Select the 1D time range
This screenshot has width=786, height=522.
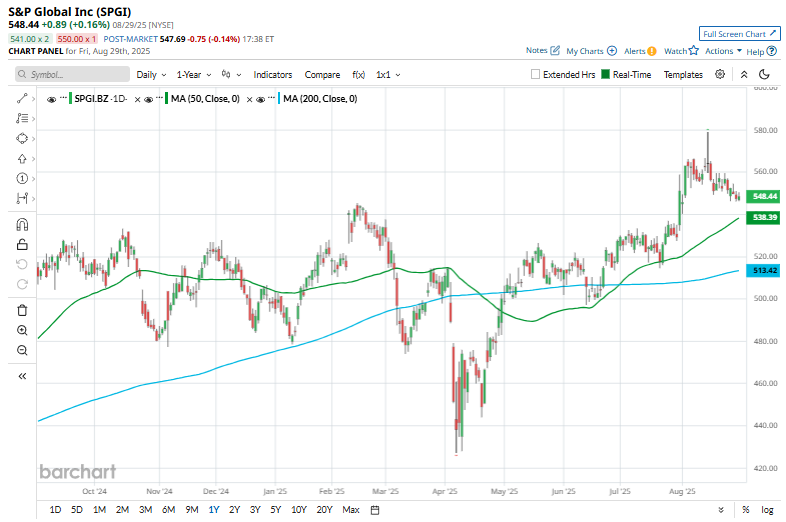point(55,510)
